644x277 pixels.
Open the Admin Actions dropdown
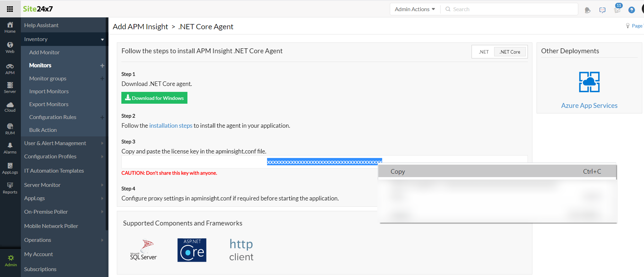415,9
